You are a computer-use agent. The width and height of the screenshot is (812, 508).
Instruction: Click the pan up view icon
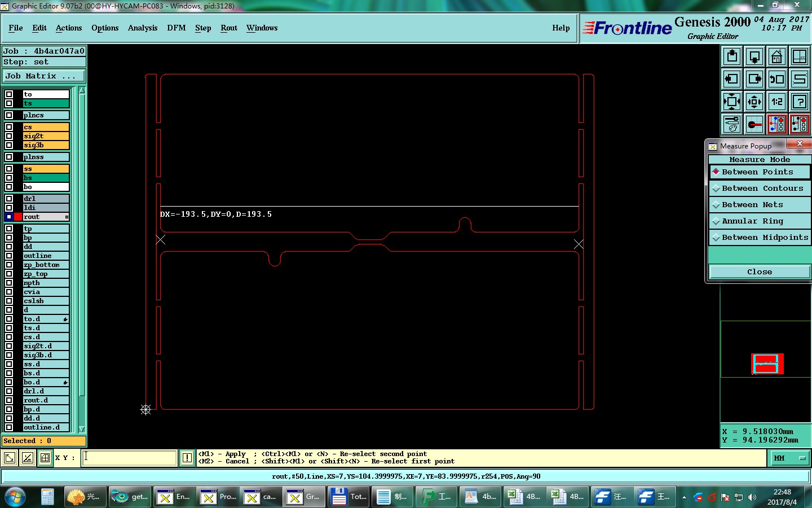[732, 56]
